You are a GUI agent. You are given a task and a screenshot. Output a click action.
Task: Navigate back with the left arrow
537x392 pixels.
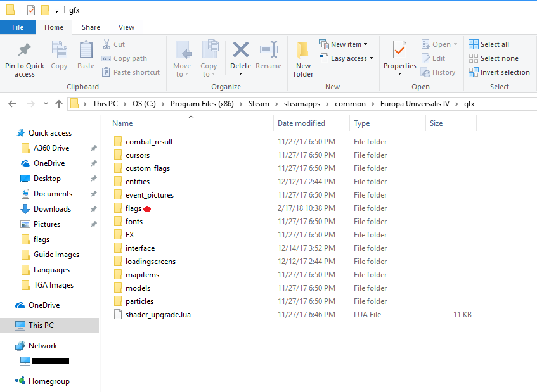pos(12,104)
